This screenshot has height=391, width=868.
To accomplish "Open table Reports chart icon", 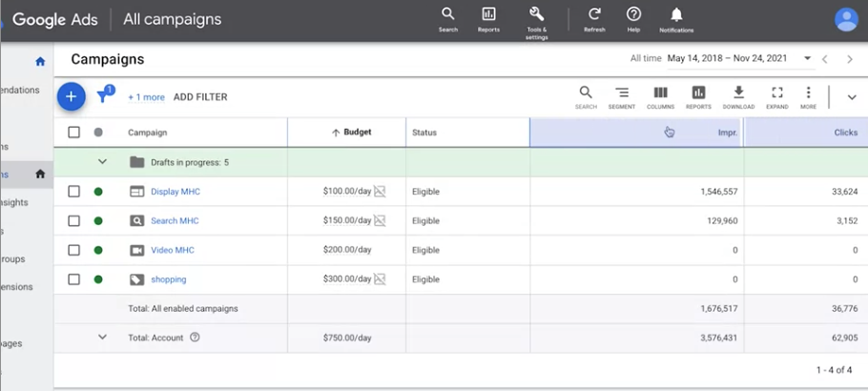I will click(x=698, y=97).
